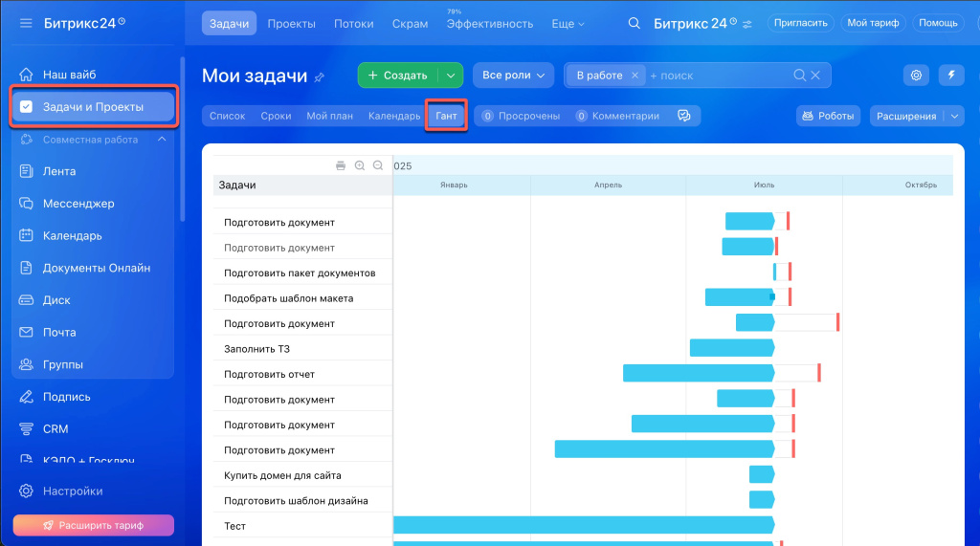Click the lightning bolt automation icon

[950, 76]
